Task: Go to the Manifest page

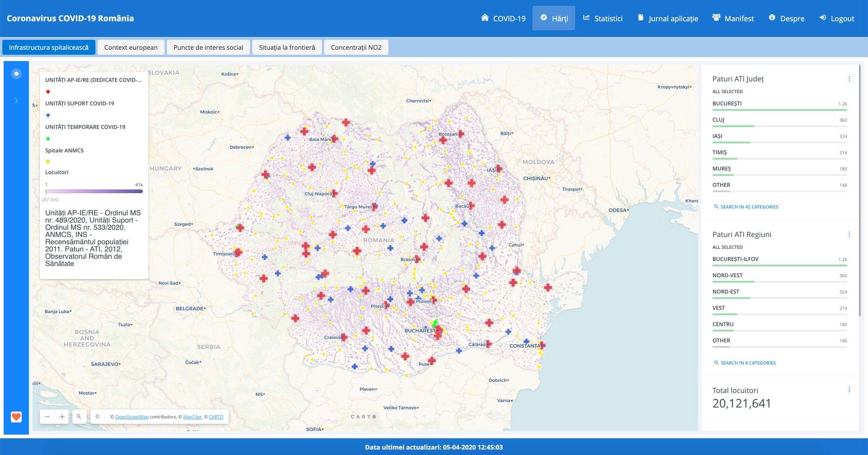Action: point(733,18)
